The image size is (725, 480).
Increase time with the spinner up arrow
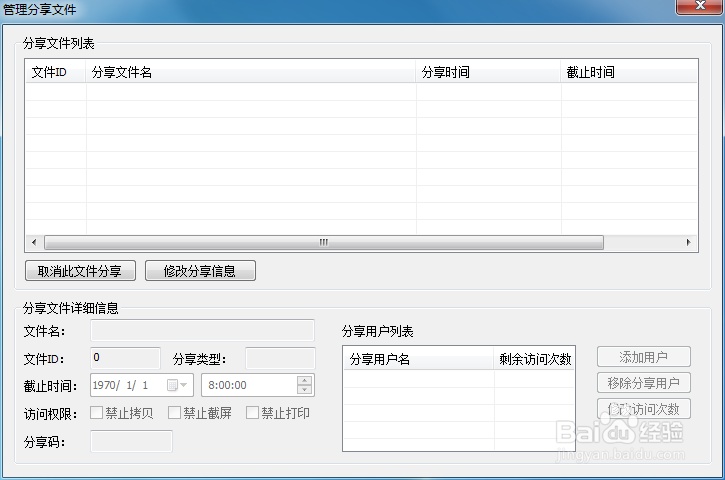pyautogui.click(x=304, y=381)
